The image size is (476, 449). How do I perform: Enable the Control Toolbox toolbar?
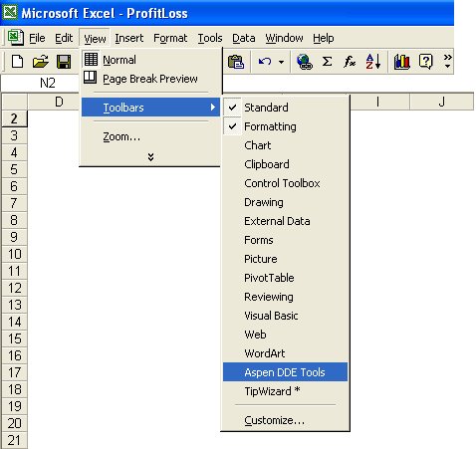(x=285, y=183)
